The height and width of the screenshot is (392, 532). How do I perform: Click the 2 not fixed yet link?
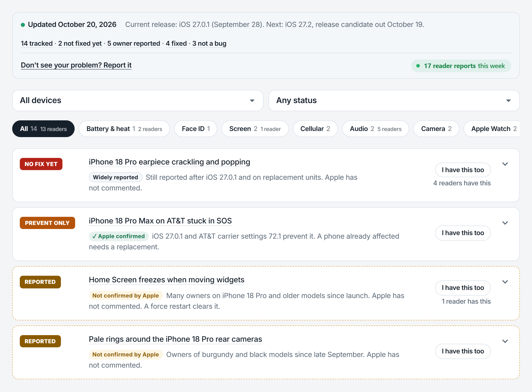tap(80, 43)
